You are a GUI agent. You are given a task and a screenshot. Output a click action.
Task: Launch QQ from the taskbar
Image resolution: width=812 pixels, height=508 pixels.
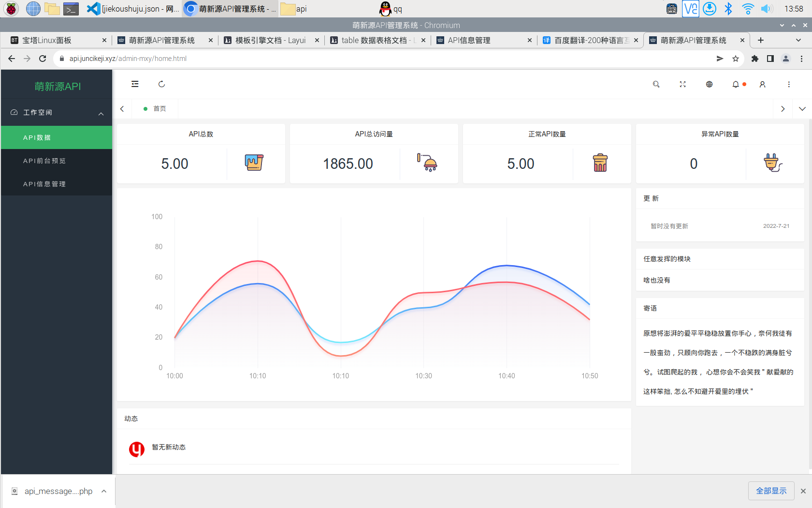pyautogui.click(x=385, y=8)
